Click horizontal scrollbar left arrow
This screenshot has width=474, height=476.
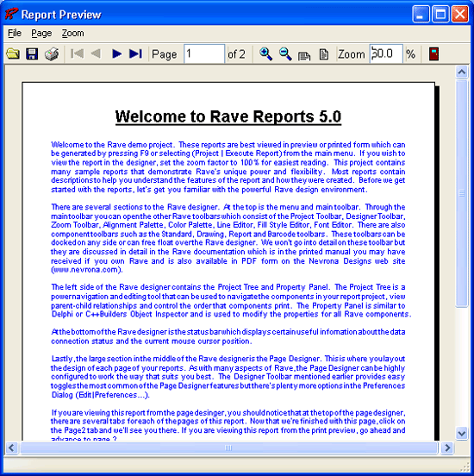click(12, 448)
